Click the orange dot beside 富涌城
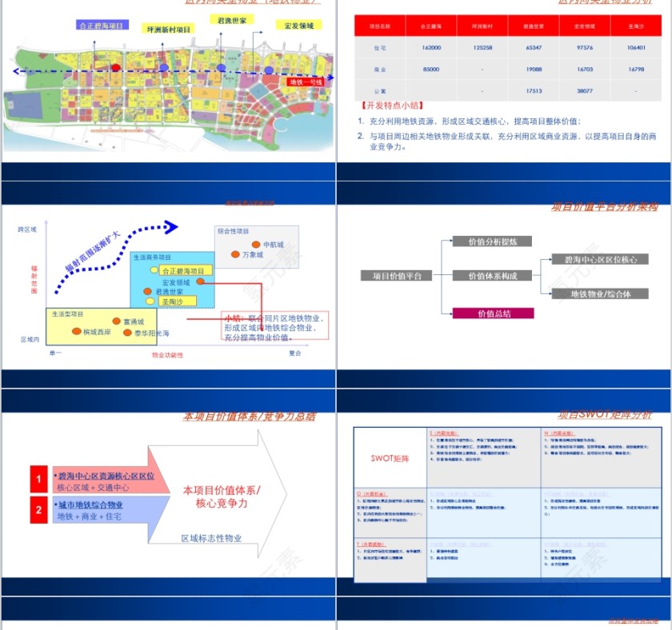The image size is (672, 630). point(117,321)
